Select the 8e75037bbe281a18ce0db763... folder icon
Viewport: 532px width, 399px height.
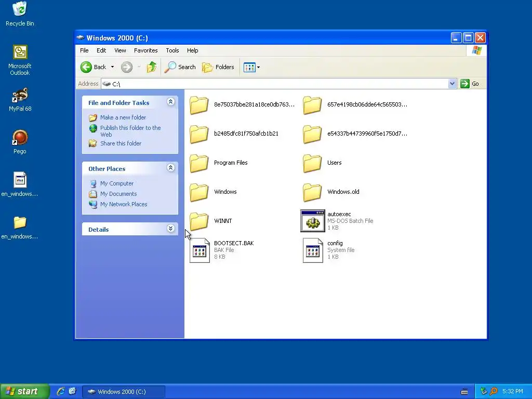pos(199,104)
